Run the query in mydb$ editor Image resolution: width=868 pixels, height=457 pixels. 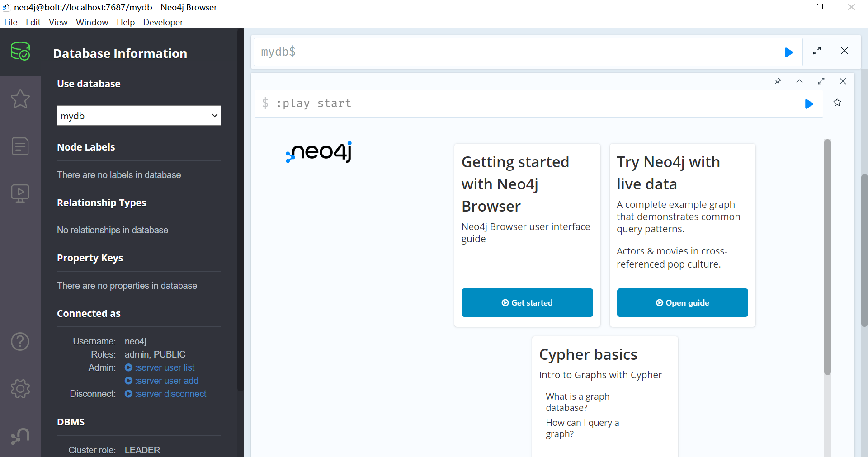tap(789, 52)
